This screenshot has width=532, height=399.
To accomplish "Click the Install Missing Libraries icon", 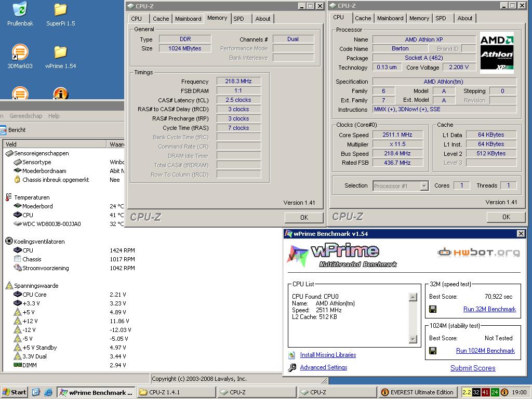I will click(x=292, y=355).
